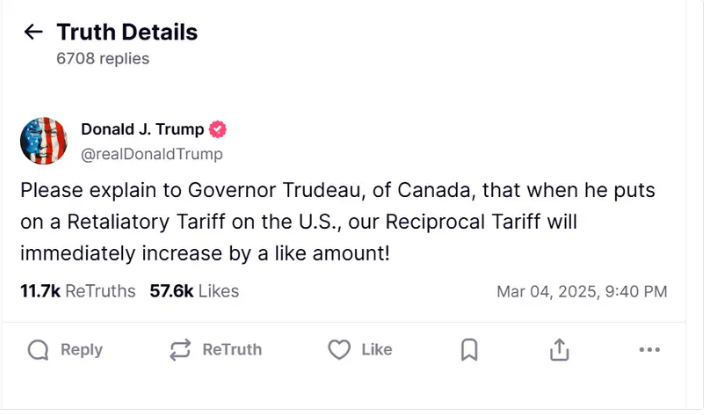Image resolution: width=706 pixels, height=415 pixels.
Task: Click the Donald J. Trump display name
Action: point(142,130)
